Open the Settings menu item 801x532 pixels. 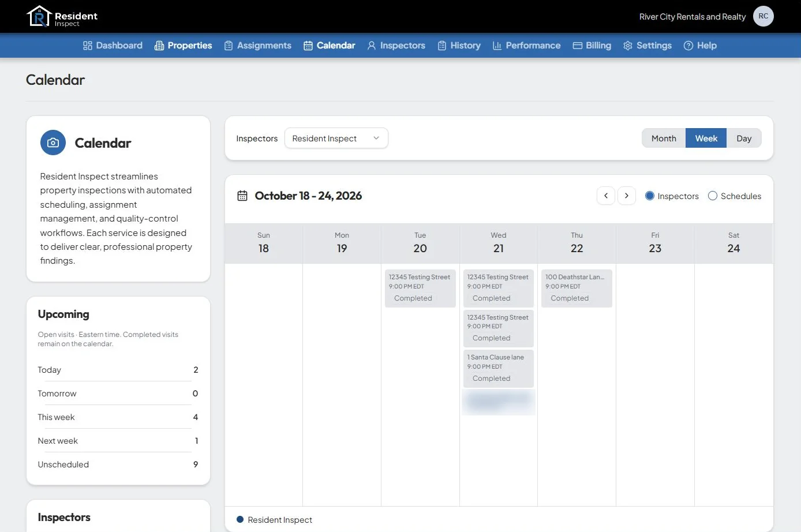point(647,46)
